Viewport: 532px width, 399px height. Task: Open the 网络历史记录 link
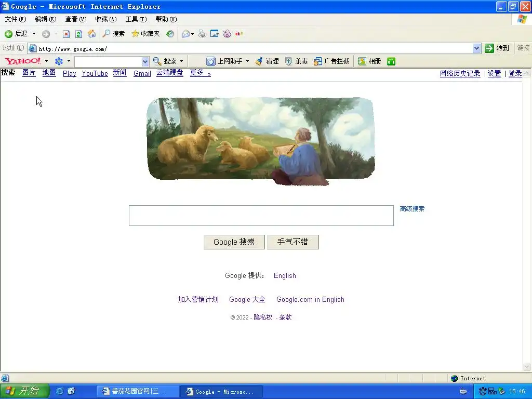coord(460,73)
